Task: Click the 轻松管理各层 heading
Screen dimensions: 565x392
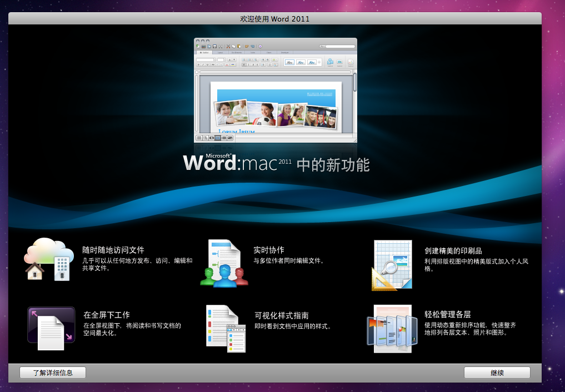Action: 448,314
